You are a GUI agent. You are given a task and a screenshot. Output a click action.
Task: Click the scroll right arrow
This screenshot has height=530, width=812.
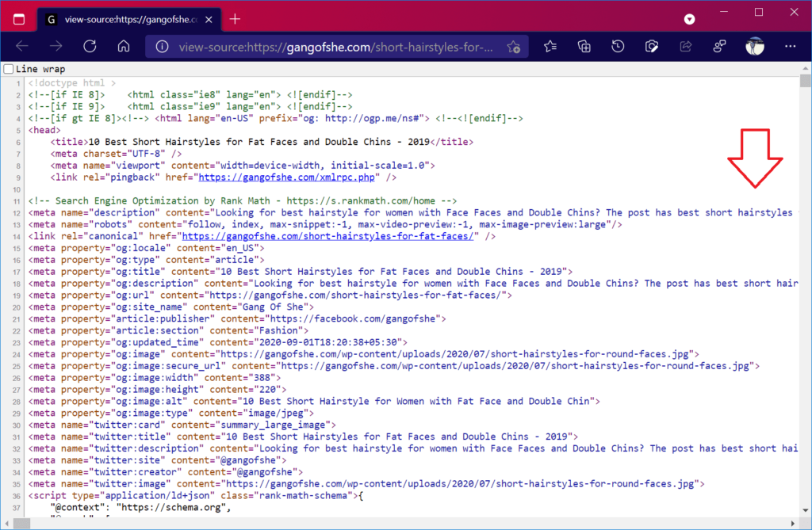point(793,524)
